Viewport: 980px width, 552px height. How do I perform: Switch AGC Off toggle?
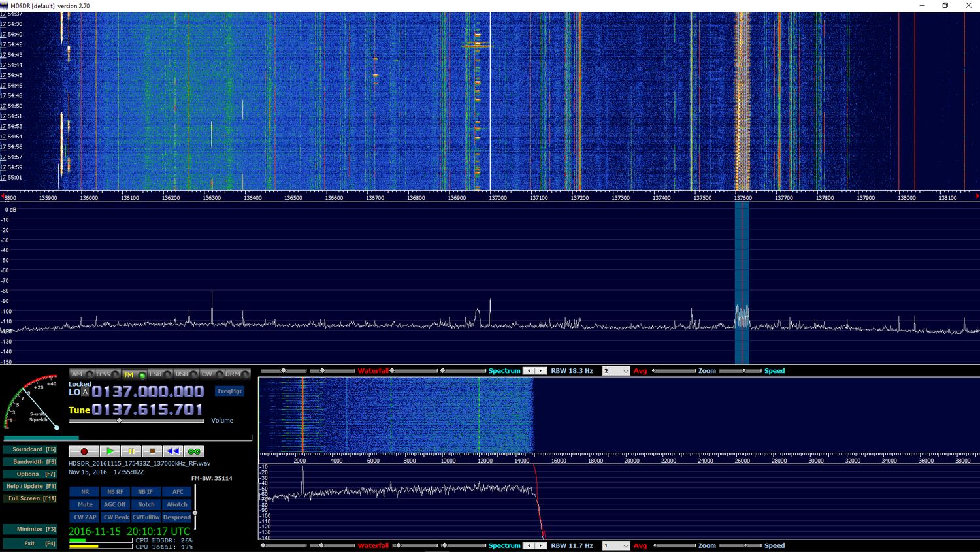tap(115, 504)
